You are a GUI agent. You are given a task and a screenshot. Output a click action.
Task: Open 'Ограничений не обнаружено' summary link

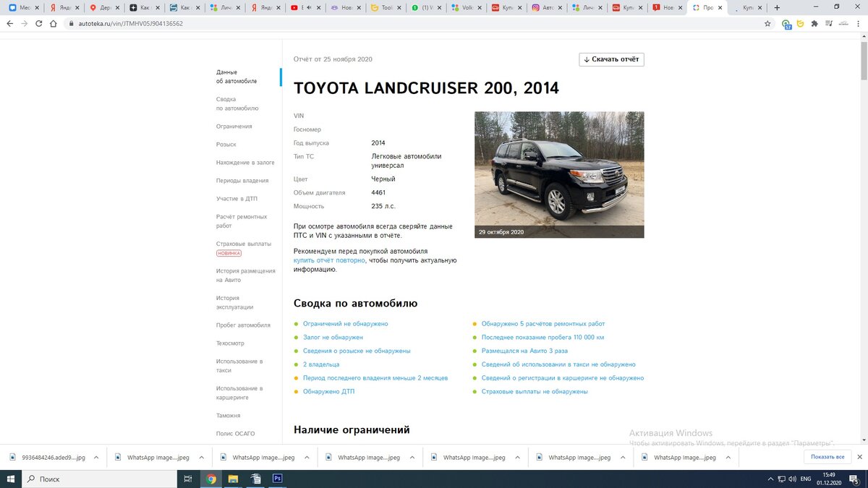pyautogui.click(x=346, y=324)
